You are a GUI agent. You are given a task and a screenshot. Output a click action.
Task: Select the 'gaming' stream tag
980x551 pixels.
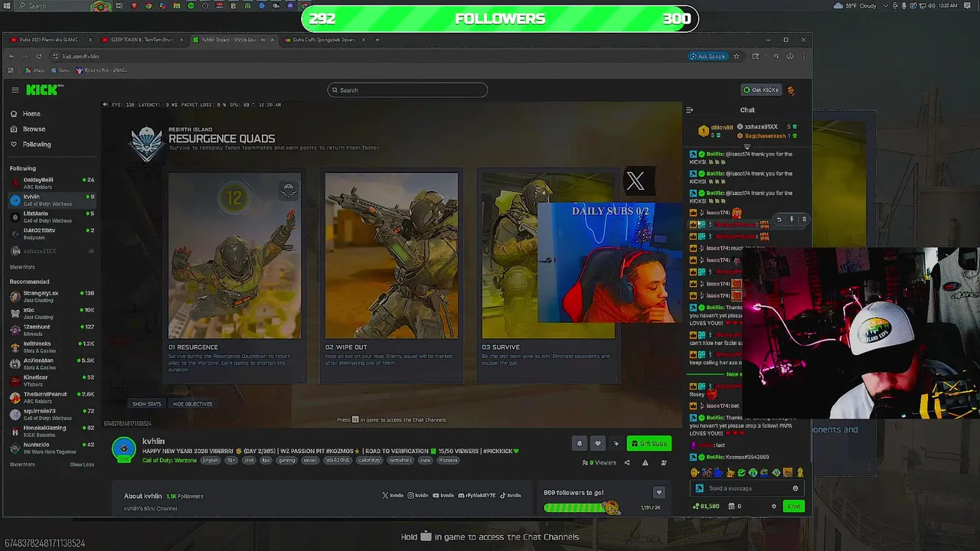(286, 460)
